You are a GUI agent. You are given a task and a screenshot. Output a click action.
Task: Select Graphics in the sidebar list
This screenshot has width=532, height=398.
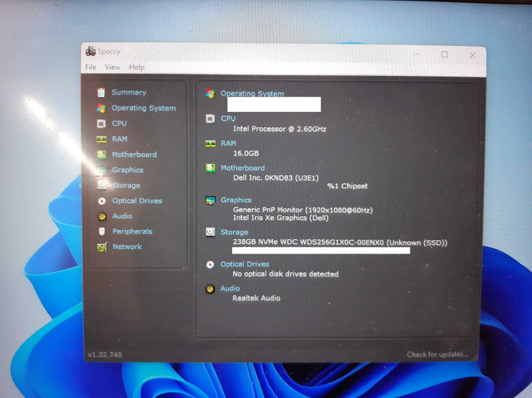pos(128,170)
